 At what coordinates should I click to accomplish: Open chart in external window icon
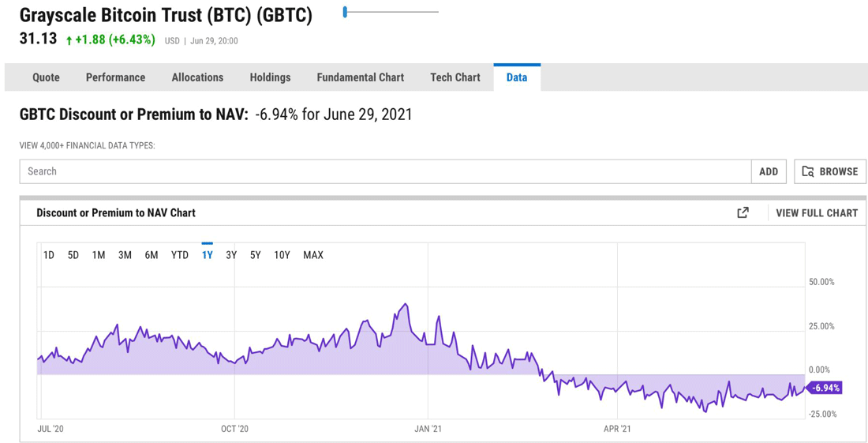pos(743,212)
